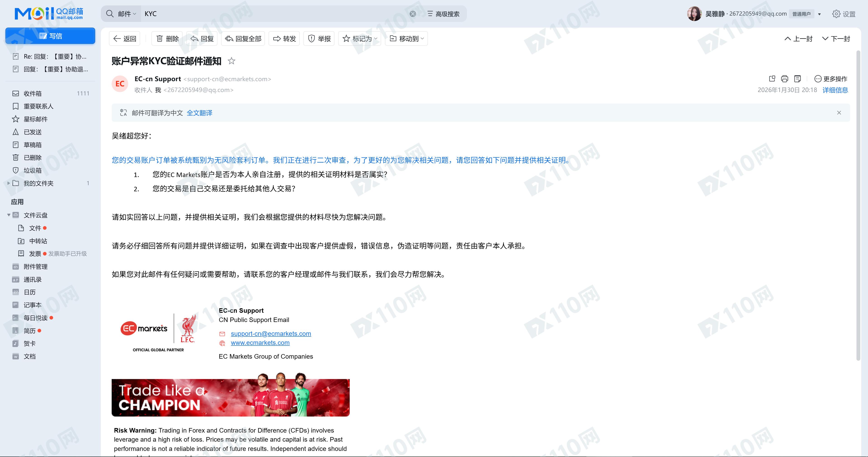This screenshot has width=868, height=457.
Task: Collapse the 文件云盘 tree arrow
Action: tap(8, 215)
